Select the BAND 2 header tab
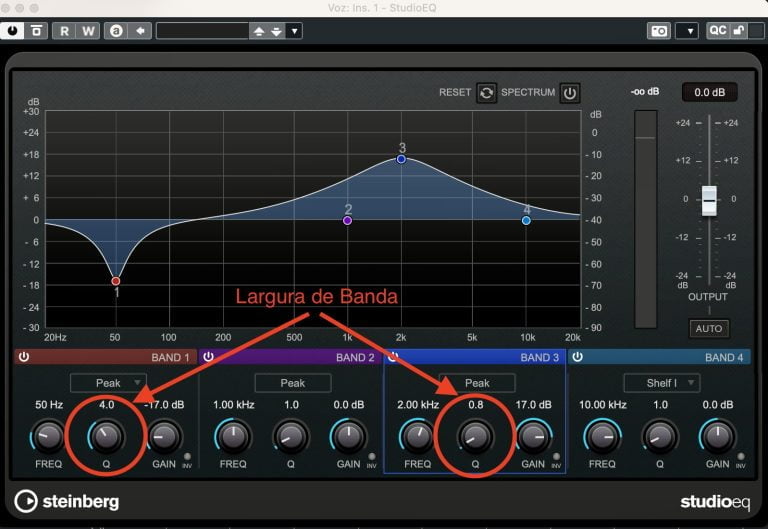The width and height of the screenshot is (768, 529). 290,357
